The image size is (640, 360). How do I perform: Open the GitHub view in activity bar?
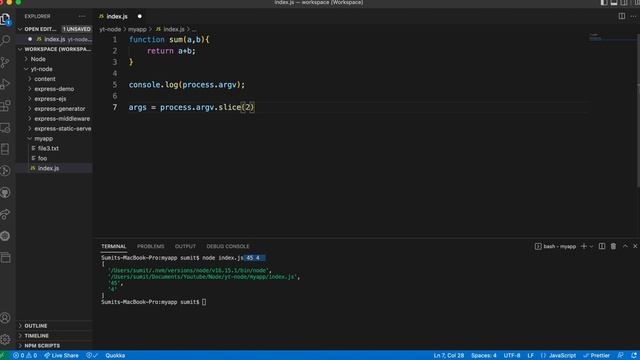[x=5, y=193]
